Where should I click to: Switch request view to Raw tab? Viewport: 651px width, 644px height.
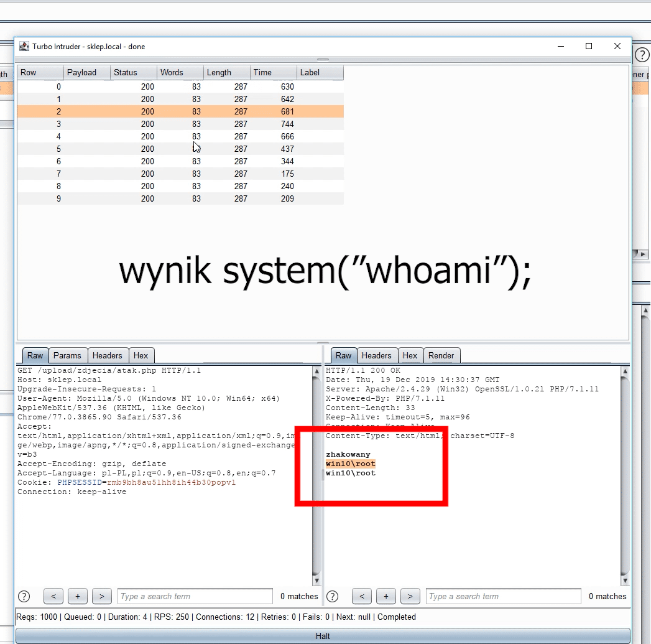[x=35, y=355]
